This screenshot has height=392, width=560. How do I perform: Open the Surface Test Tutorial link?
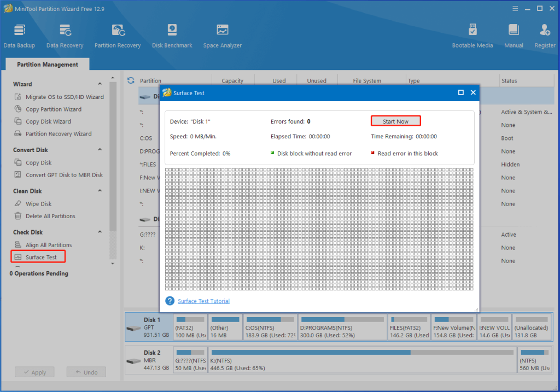[x=203, y=301]
